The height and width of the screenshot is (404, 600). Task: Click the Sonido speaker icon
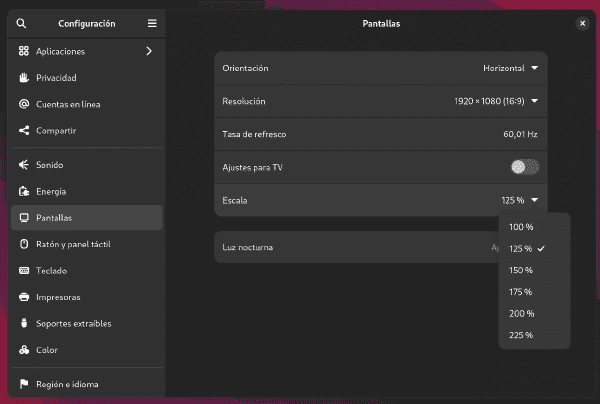coord(24,165)
